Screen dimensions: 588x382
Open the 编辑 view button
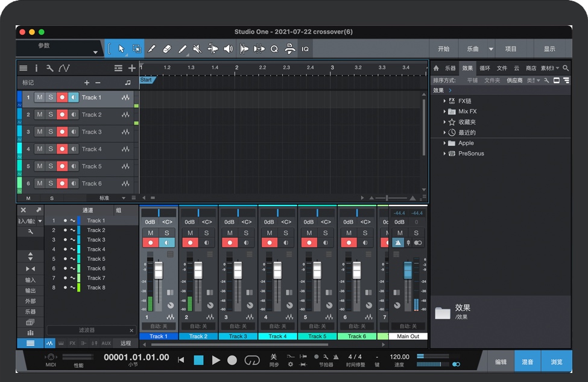click(501, 362)
